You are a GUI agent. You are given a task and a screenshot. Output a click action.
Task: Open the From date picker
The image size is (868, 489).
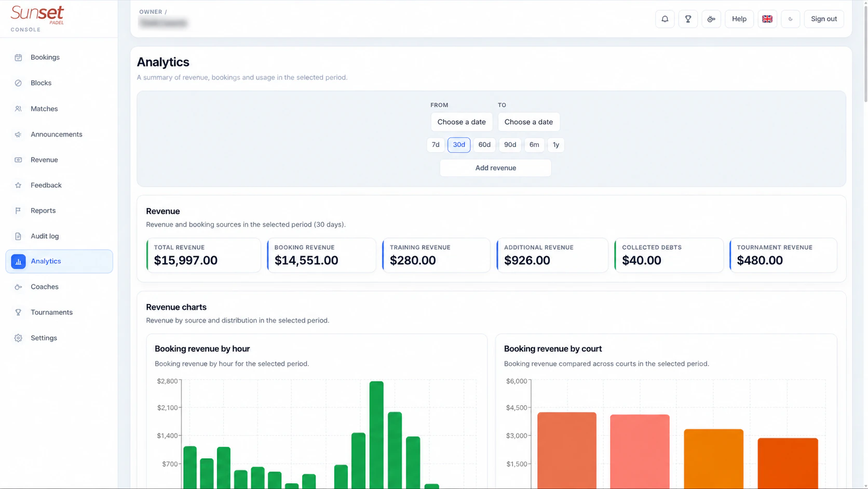pos(462,122)
